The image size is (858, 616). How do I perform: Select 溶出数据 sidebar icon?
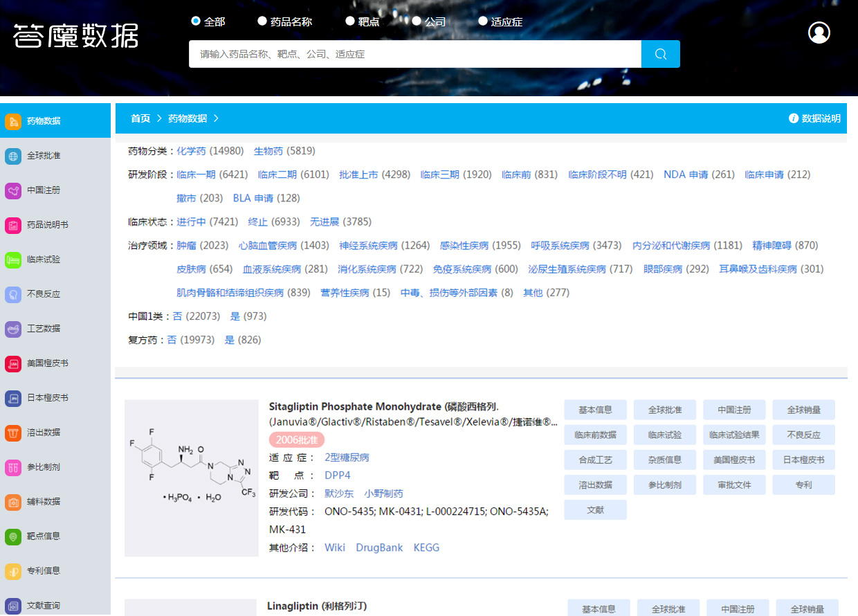click(13, 433)
